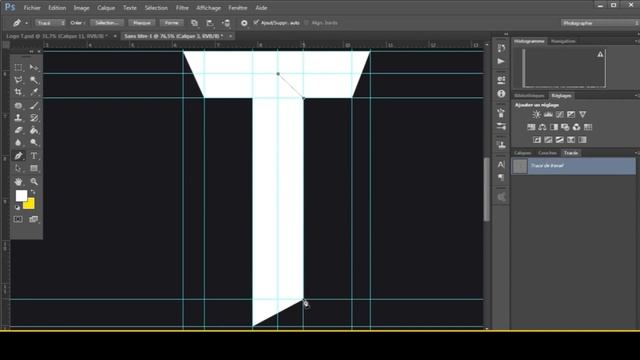Toggle Quick Mask mode
Screen dimensions: 640x360
tap(18, 219)
